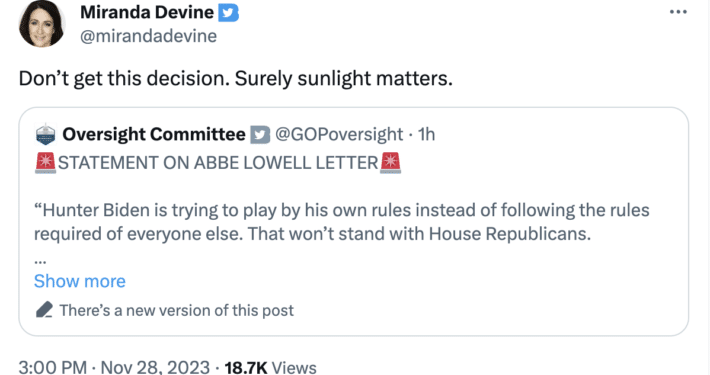710x375 pixels.
Task: Expand quoted post with Show more
Action: [80, 281]
